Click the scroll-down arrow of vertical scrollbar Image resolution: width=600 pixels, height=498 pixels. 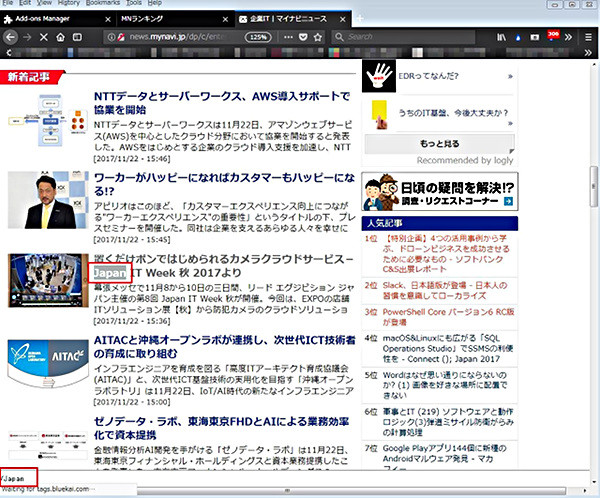593,482
